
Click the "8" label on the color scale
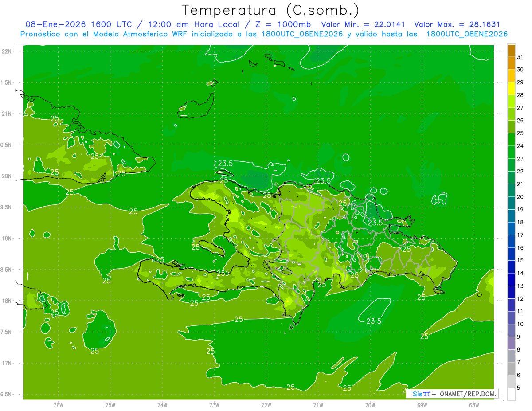pos(518,349)
